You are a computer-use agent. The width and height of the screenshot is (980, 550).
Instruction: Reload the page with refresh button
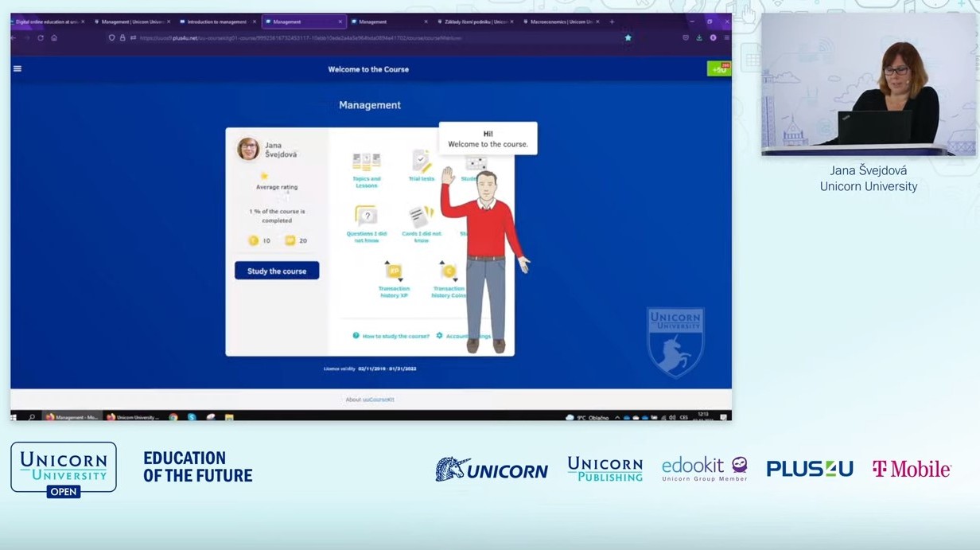click(x=41, y=37)
